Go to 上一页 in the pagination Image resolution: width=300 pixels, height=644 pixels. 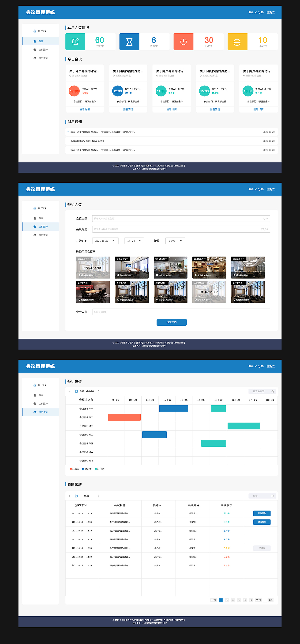pyautogui.click(x=214, y=600)
